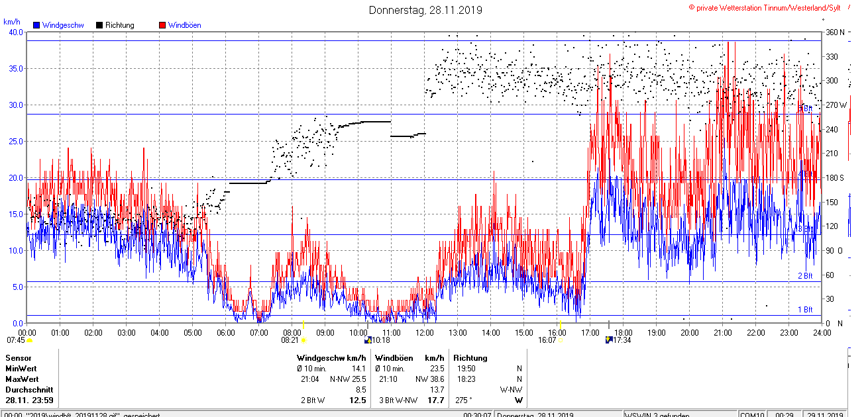Click the faint sun icon beside 16:07
Screen dimensions: 868x417
pyautogui.click(x=561, y=340)
